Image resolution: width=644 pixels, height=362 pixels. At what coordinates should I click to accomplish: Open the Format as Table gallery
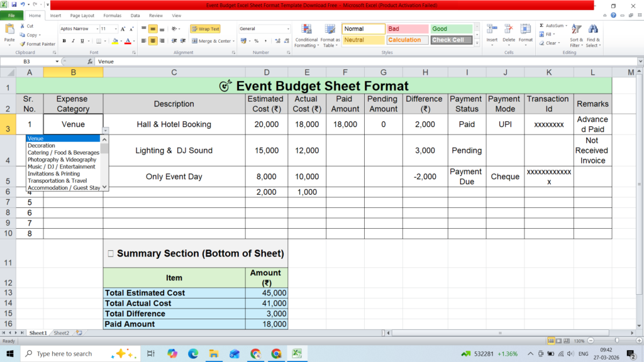330,35
